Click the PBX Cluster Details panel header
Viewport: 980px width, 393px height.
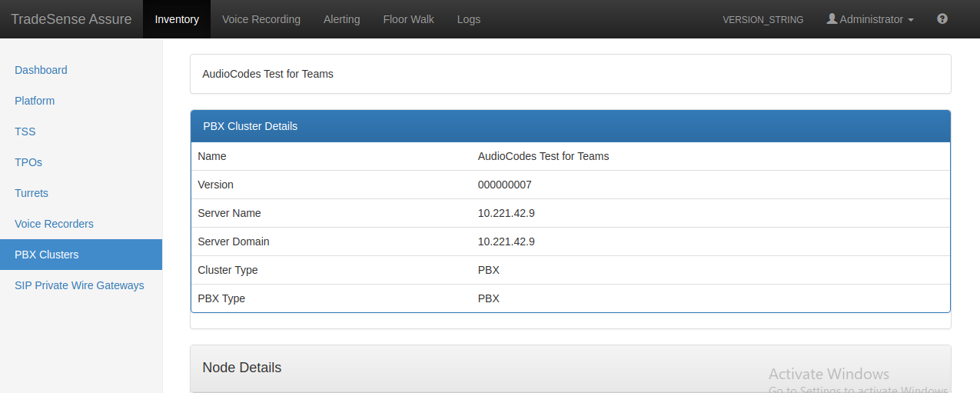[x=570, y=126]
